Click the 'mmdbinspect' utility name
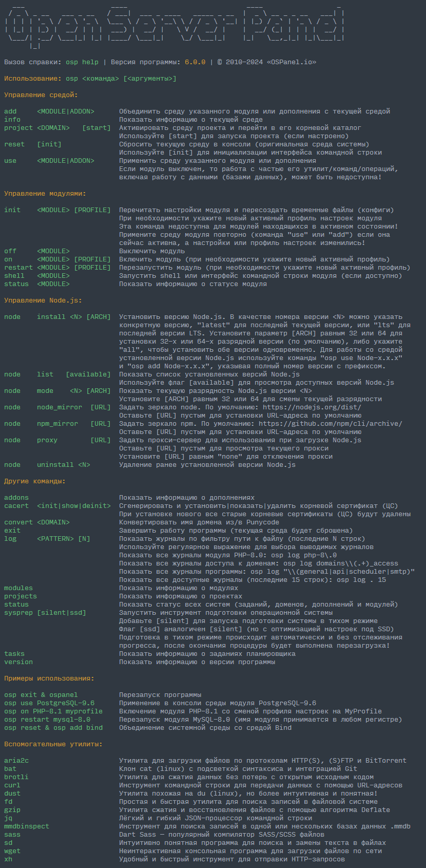Image resolution: width=426 pixels, height=868 pixels. [x=27, y=826]
